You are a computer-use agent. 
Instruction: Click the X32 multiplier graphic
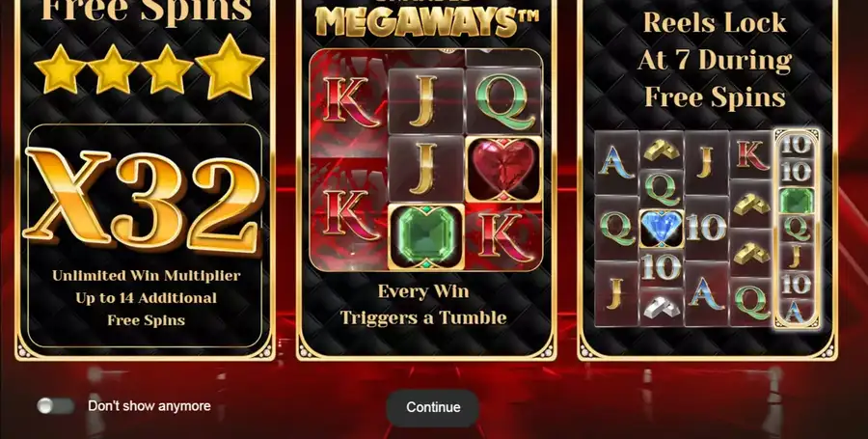[x=143, y=200]
